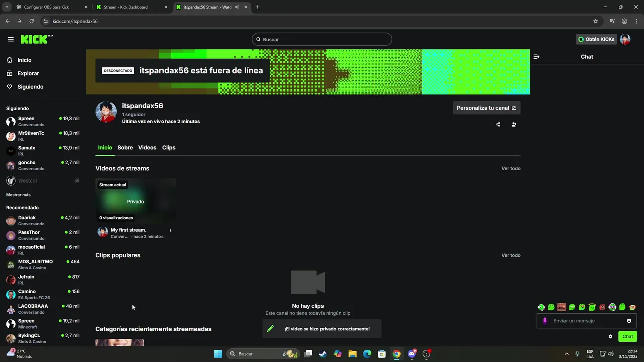Open offline Westcol channel
The image size is (644, 362).
43,180
